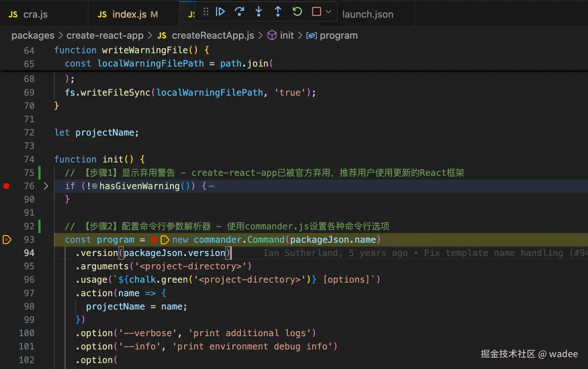Click chalk.green on line 96
Viewport: 588px width, 369px height.
click(x=159, y=280)
